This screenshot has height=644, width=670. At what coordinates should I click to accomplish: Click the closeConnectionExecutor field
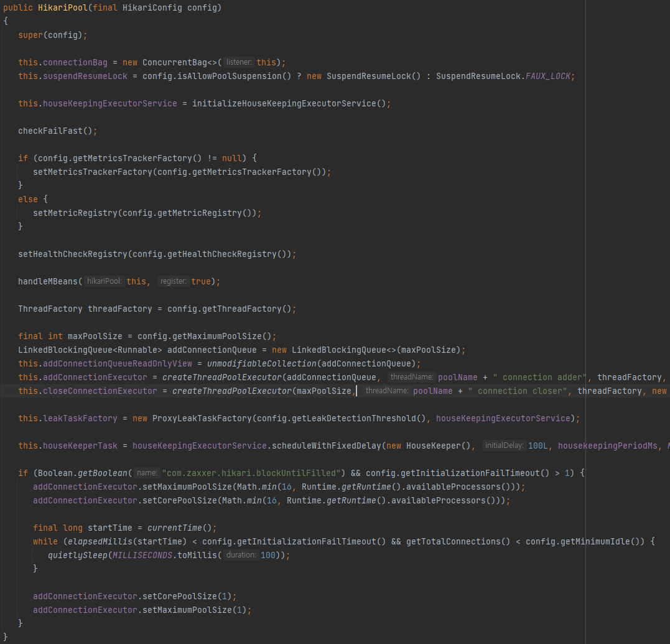click(x=100, y=391)
